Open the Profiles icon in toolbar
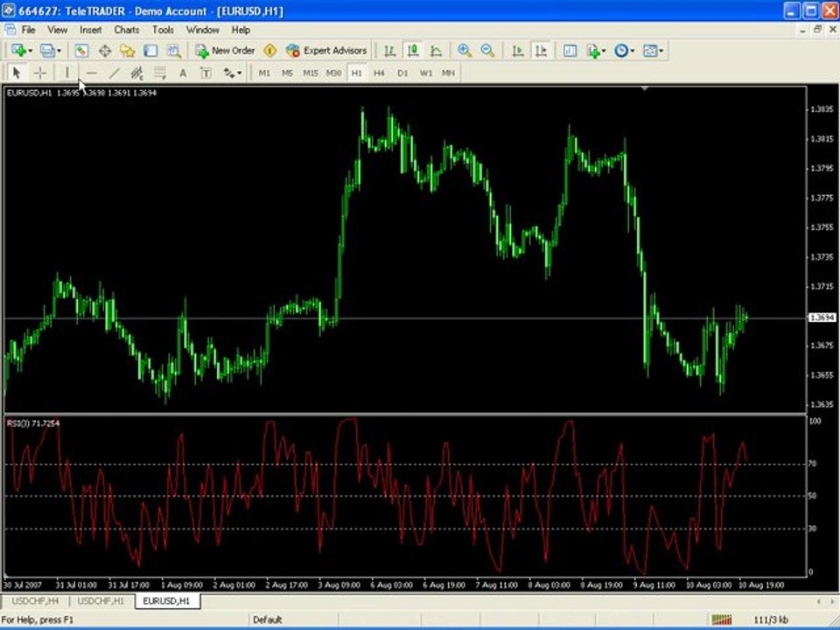Screen dimensions: 840x630 click(47, 51)
